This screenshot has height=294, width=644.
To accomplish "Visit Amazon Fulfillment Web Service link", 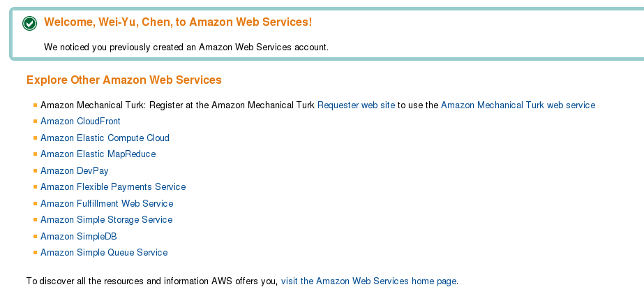I will pos(107,203).
